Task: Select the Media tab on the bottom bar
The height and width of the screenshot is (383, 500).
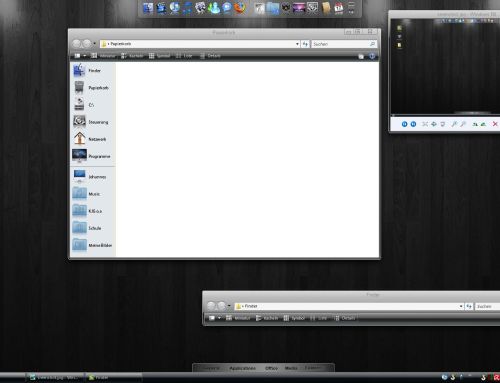Action: (x=291, y=368)
